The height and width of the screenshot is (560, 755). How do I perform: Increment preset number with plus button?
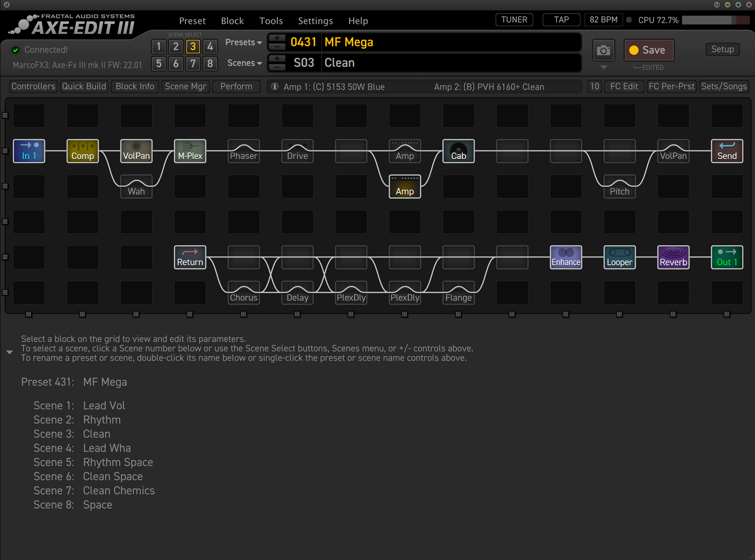click(277, 39)
